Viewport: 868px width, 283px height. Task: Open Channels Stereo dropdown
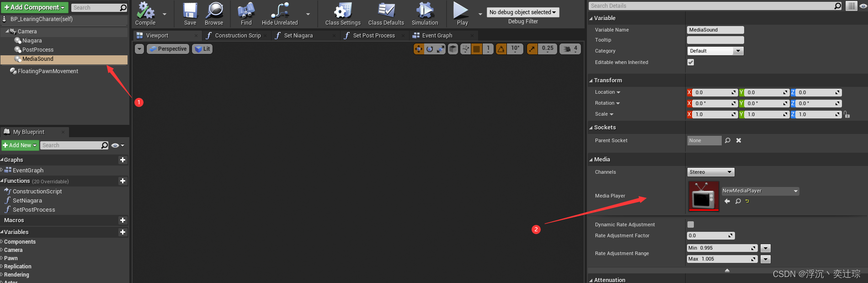coord(711,172)
